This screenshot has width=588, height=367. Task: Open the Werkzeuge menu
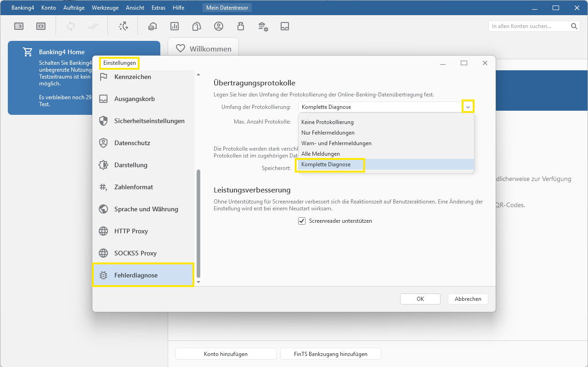pos(105,8)
